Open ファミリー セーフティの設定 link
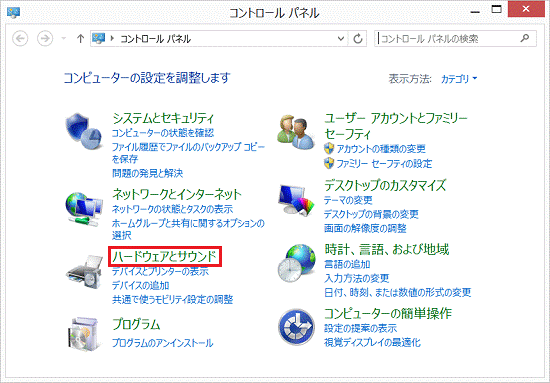Image resolution: width=550 pixels, height=383 pixels. pyautogui.click(x=384, y=163)
